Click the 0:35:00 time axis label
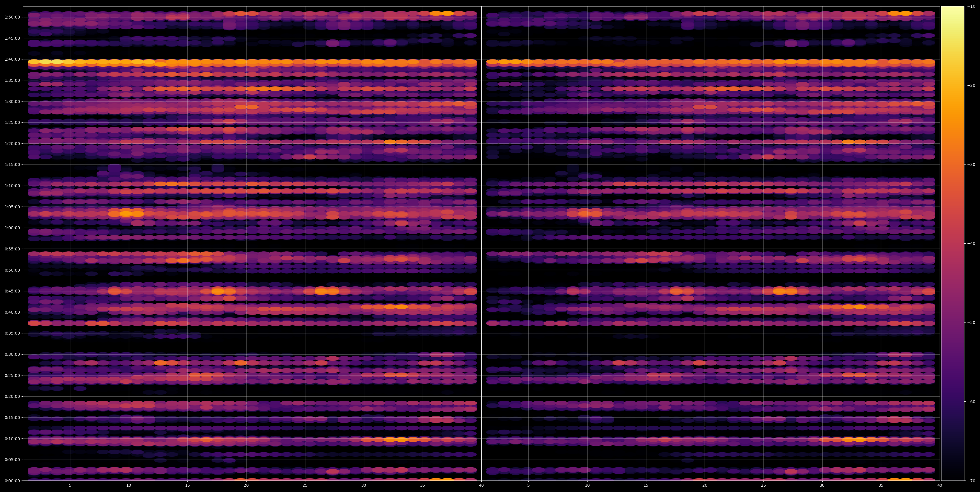980x492 pixels. pos(13,333)
